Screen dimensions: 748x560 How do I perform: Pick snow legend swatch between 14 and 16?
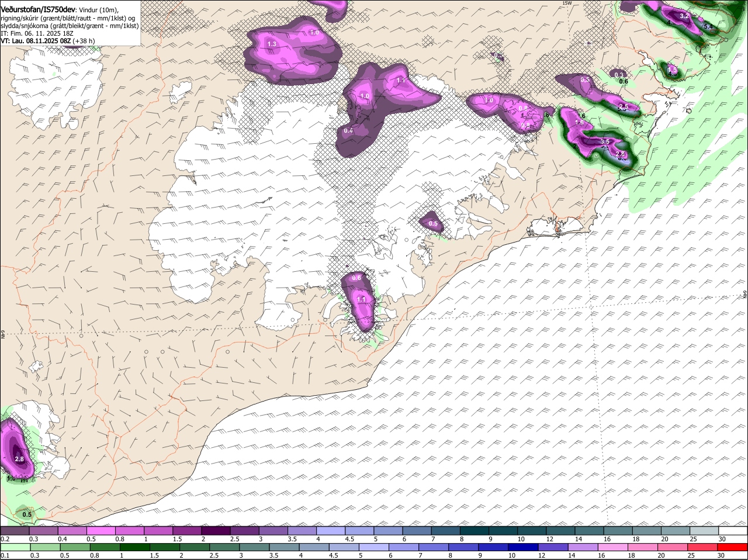(590, 531)
